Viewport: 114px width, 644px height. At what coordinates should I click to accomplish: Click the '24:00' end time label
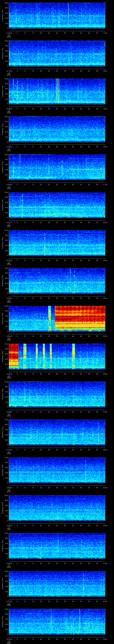point(105,298)
